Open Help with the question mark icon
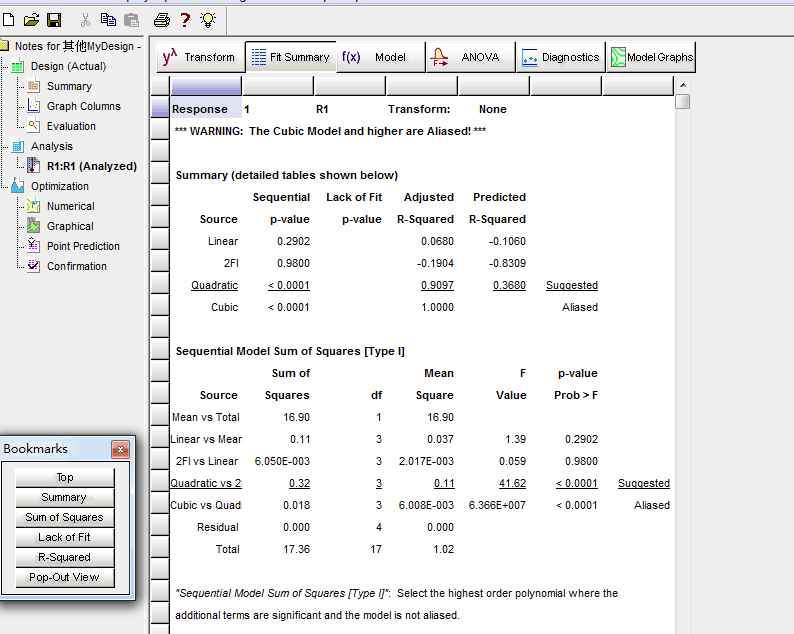 pyautogui.click(x=185, y=20)
